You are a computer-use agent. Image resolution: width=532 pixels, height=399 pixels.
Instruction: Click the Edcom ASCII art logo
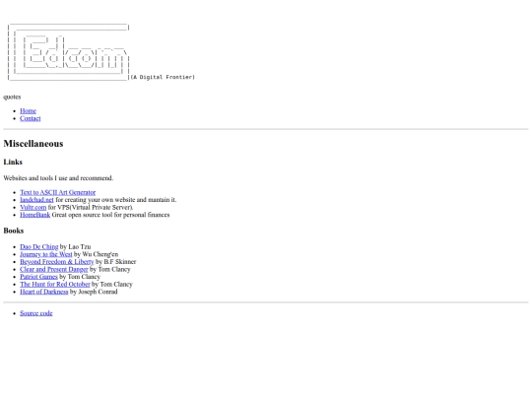pos(69,52)
